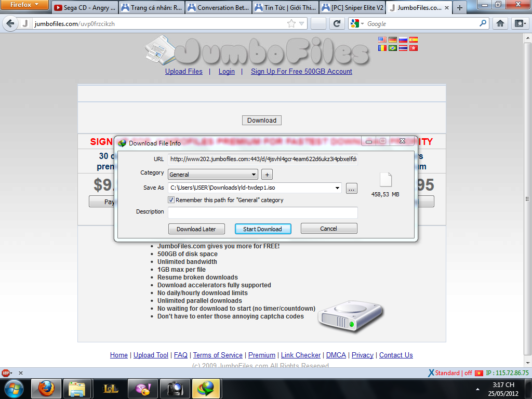The width and height of the screenshot is (532, 399).
Task: Cancel the Download File Info dialog
Action: tap(329, 229)
